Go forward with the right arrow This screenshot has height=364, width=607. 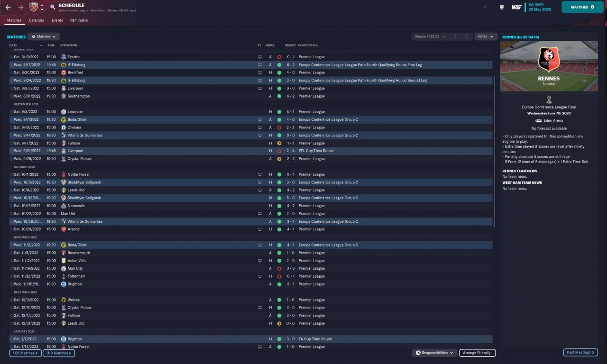(x=20, y=7)
